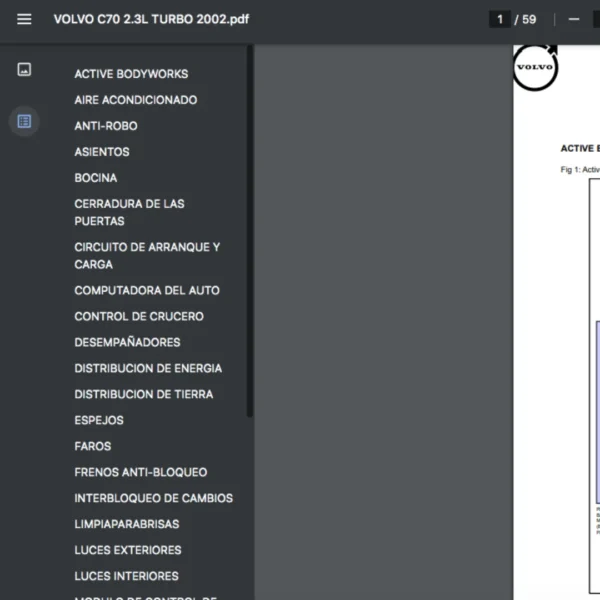Click the Volvo logo on page
Image resolution: width=600 pixels, height=600 pixels.
click(x=535, y=67)
